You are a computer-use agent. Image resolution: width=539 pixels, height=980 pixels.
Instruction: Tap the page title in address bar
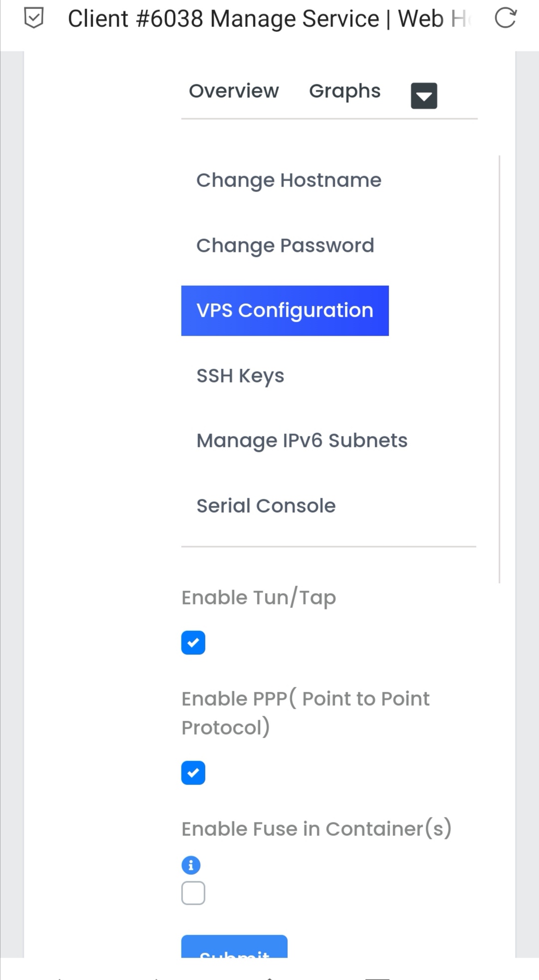click(x=269, y=19)
